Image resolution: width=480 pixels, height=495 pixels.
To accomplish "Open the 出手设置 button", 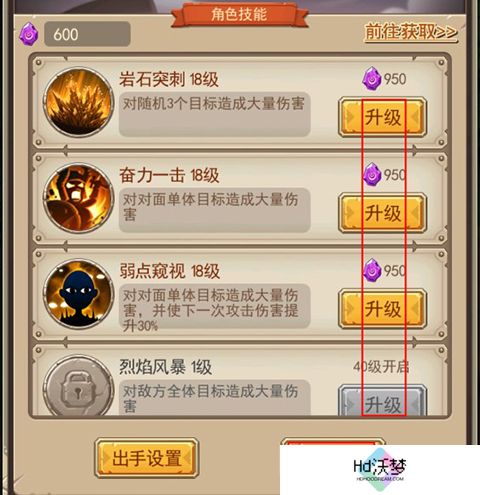I will 147,458.
